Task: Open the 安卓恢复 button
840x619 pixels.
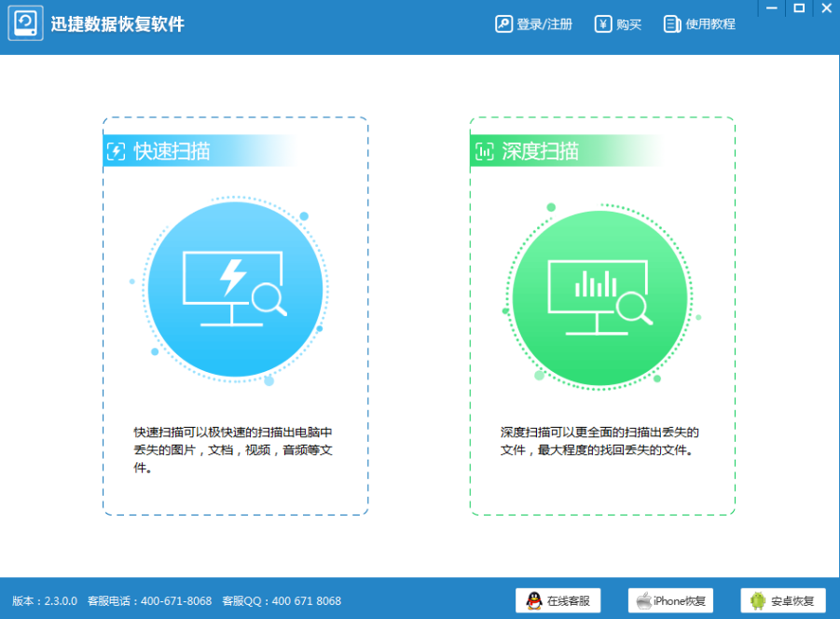Action: [783, 600]
